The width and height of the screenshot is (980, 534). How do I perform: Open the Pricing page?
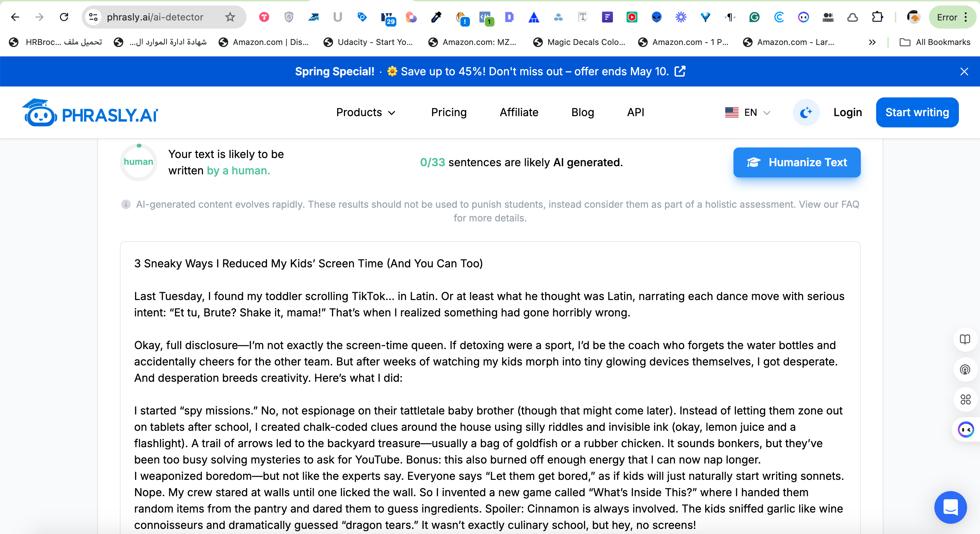(448, 112)
